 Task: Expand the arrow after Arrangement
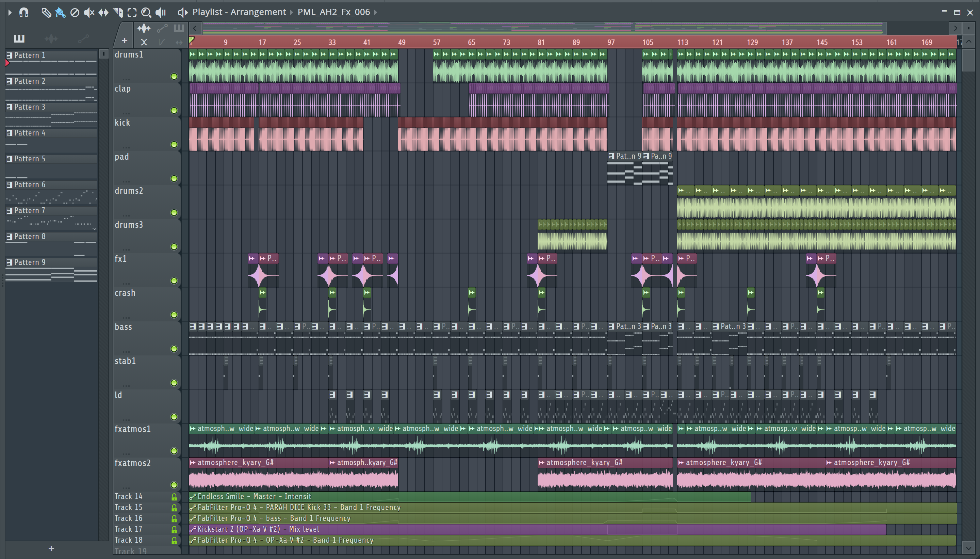(292, 12)
